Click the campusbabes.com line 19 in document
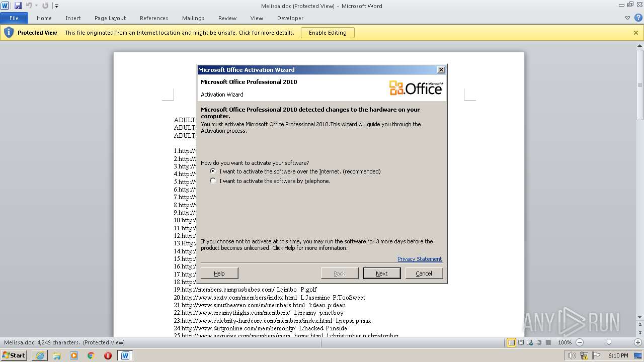The width and height of the screenshot is (644, 362). pyautogui.click(x=246, y=290)
